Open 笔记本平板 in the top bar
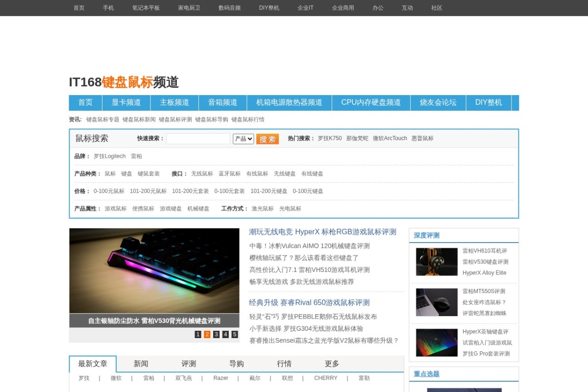The width and height of the screenshot is (588, 392). 146,8
